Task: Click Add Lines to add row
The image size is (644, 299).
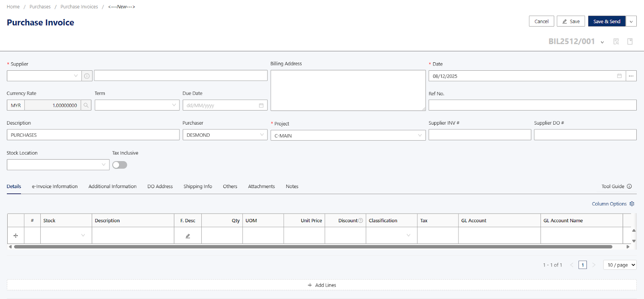Action: 322,285
